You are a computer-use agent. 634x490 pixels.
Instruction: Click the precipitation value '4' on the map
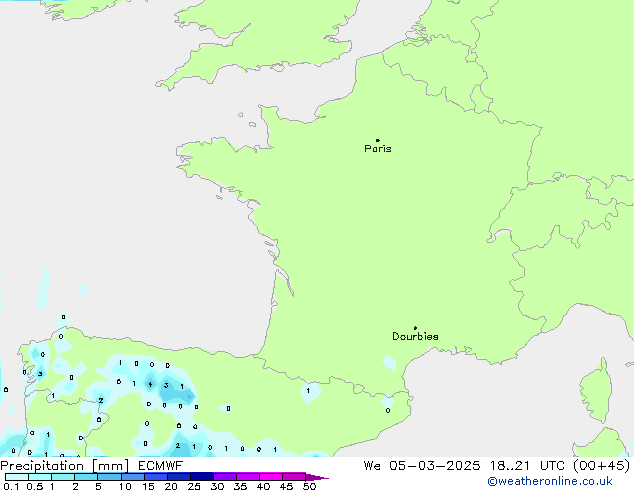pos(150,384)
